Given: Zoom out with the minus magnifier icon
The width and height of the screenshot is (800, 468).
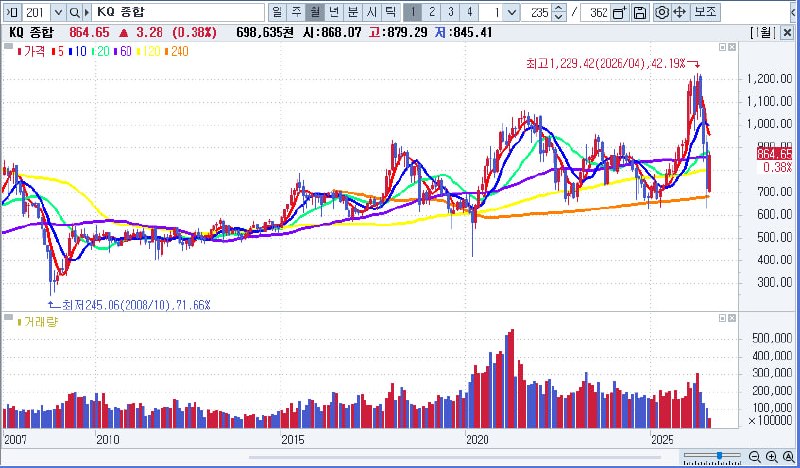Looking at the screenshot, I should [755, 457].
